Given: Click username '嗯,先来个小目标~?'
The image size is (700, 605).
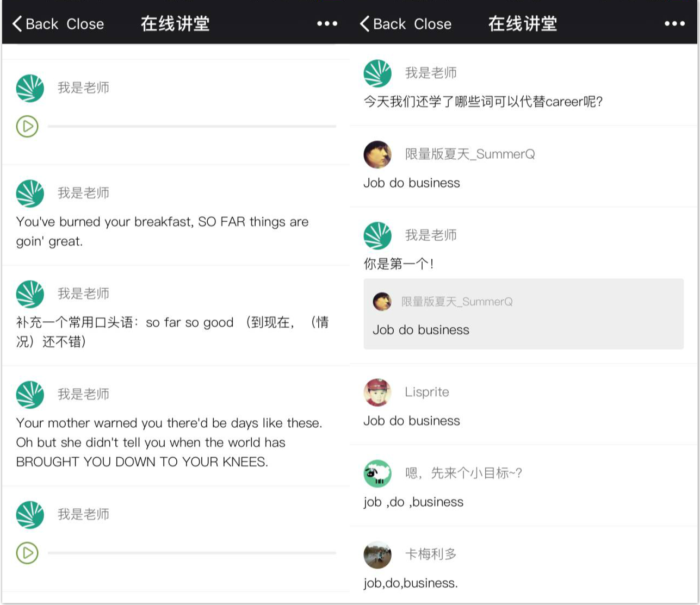Looking at the screenshot, I should click(463, 473).
